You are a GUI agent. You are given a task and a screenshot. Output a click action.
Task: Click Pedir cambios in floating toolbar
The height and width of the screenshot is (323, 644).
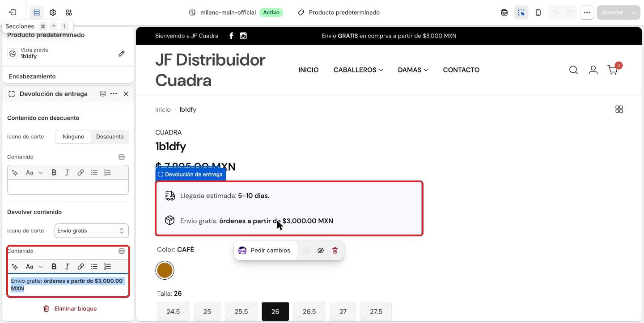(265, 251)
